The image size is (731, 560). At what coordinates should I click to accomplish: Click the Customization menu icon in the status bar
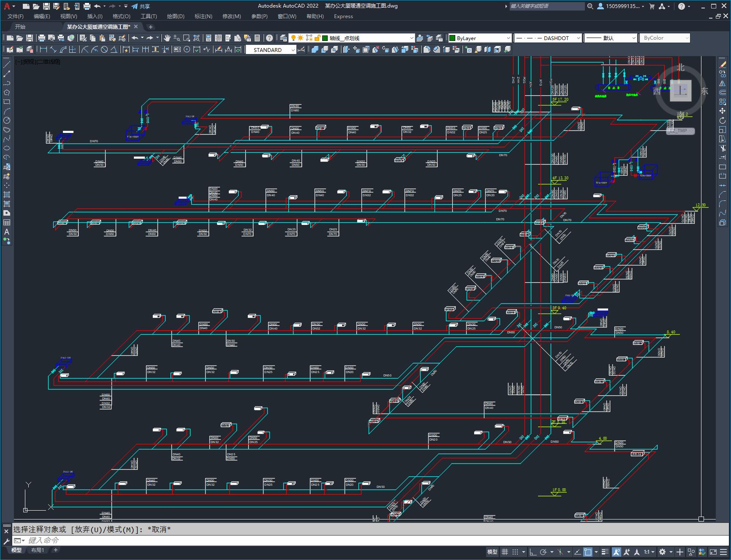(723, 552)
